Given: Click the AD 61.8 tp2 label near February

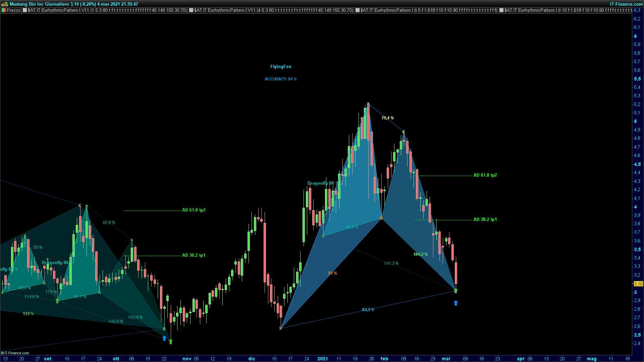Looking at the screenshot, I should coord(485,175).
